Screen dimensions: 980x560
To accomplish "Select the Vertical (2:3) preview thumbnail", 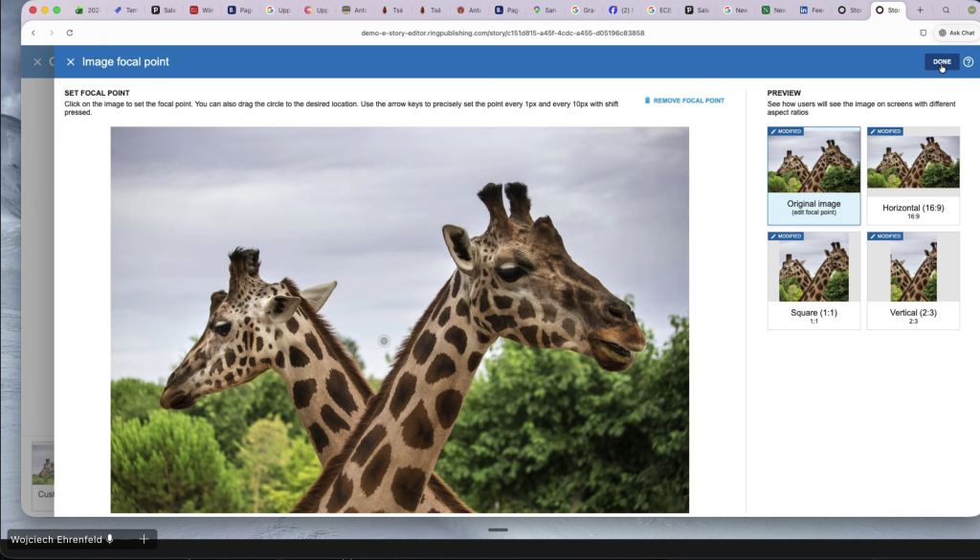I will point(913,280).
